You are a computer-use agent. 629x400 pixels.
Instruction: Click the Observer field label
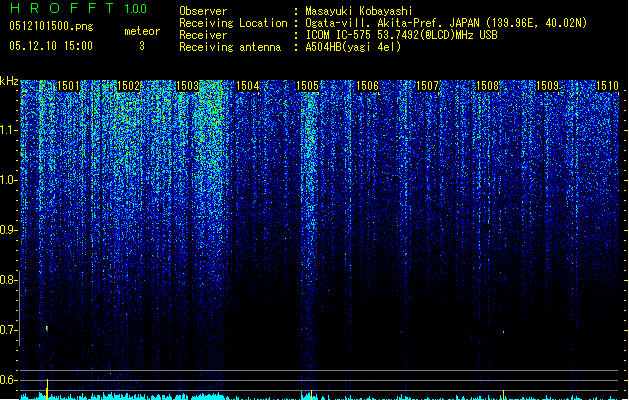click(203, 11)
